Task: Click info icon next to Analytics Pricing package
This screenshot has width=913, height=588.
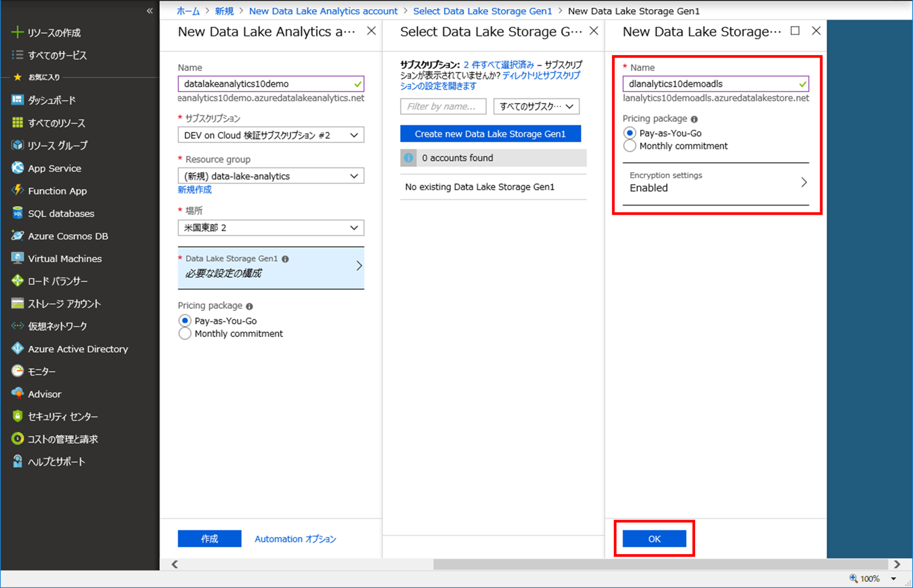Action: pos(249,306)
